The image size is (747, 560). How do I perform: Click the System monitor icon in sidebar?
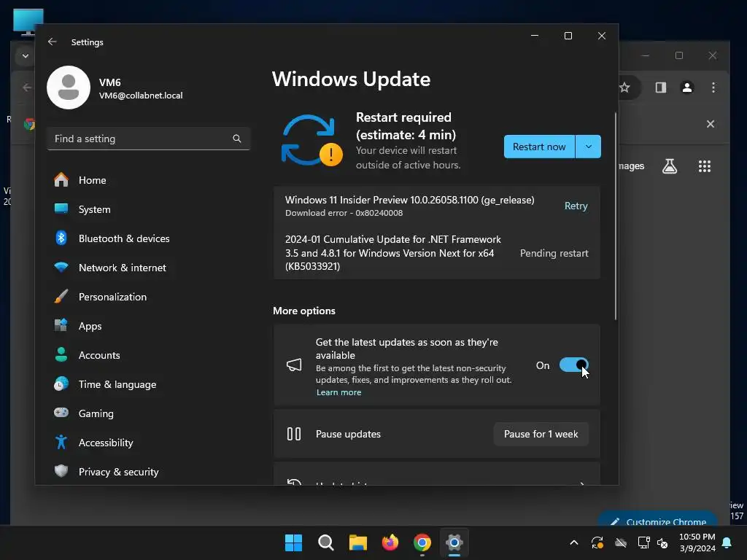[x=61, y=209]
